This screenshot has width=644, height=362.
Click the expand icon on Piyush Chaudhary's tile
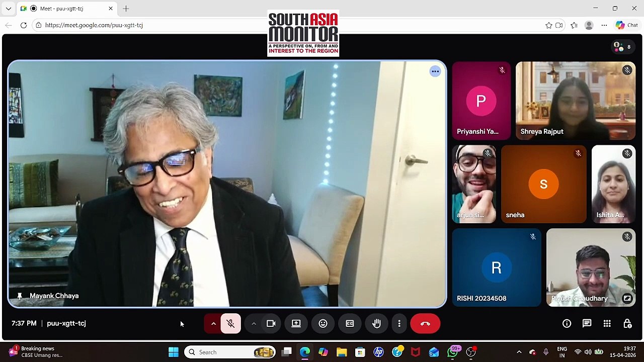click(627, 299)
